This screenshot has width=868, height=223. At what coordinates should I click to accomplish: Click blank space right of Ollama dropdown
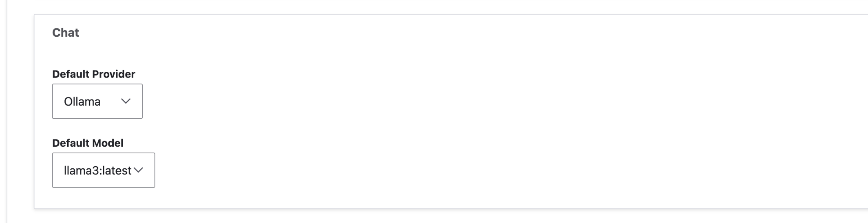pos(285,101)
